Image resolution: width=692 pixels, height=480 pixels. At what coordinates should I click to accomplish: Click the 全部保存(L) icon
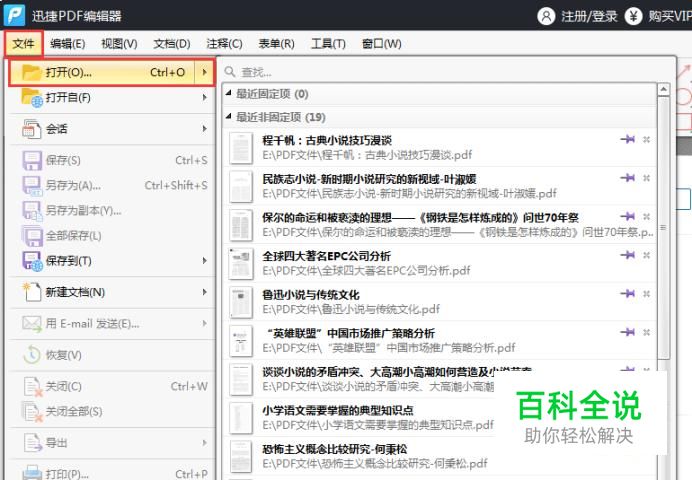[32, 236]
